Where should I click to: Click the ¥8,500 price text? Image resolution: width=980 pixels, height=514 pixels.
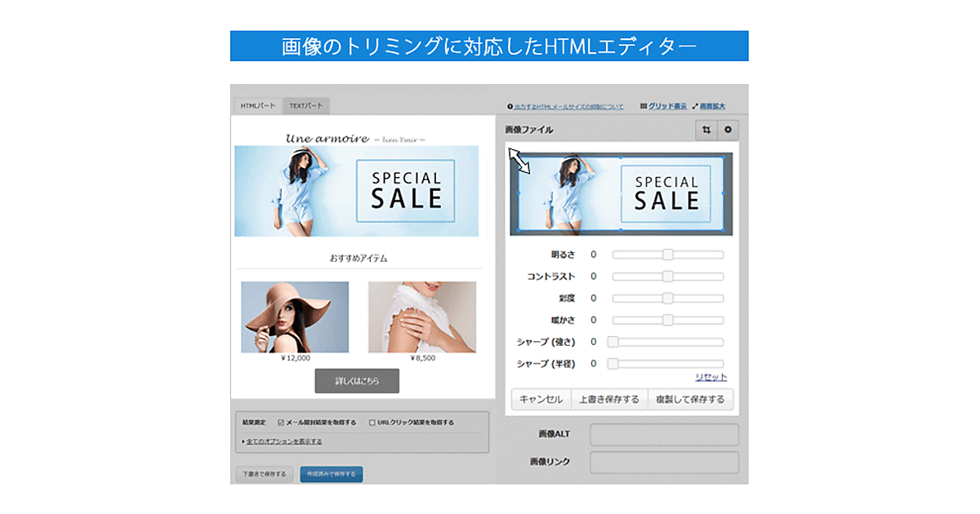422,358
